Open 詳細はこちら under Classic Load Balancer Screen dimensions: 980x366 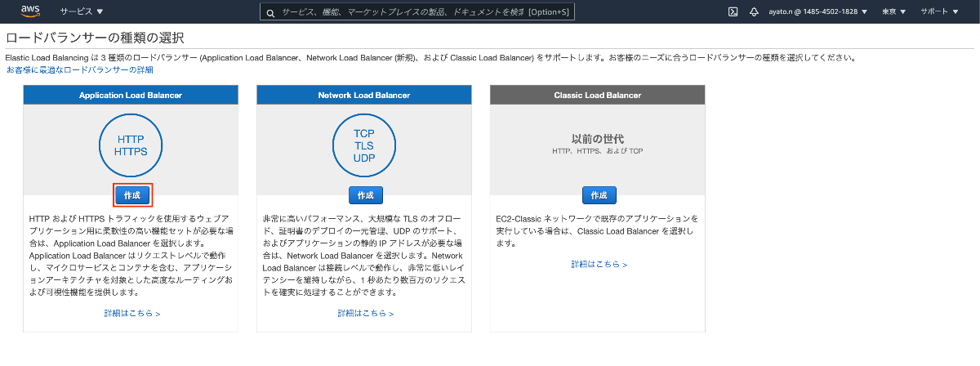599,265
